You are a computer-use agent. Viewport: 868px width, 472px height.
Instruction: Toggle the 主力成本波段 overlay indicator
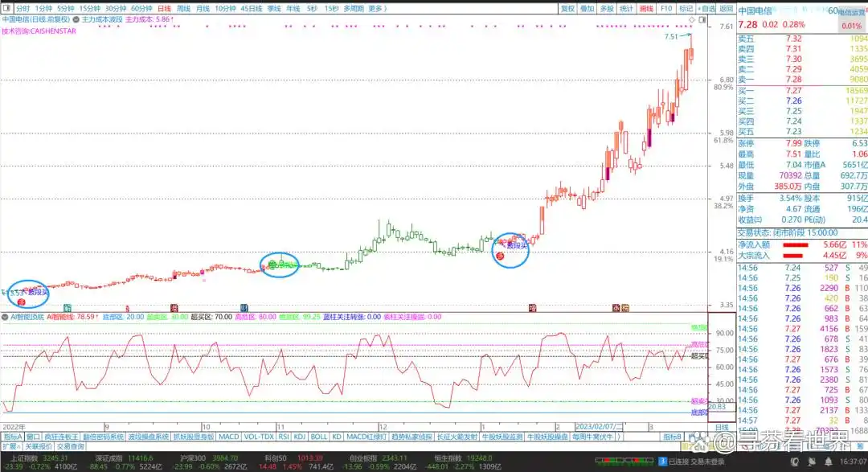pos(104,20)
